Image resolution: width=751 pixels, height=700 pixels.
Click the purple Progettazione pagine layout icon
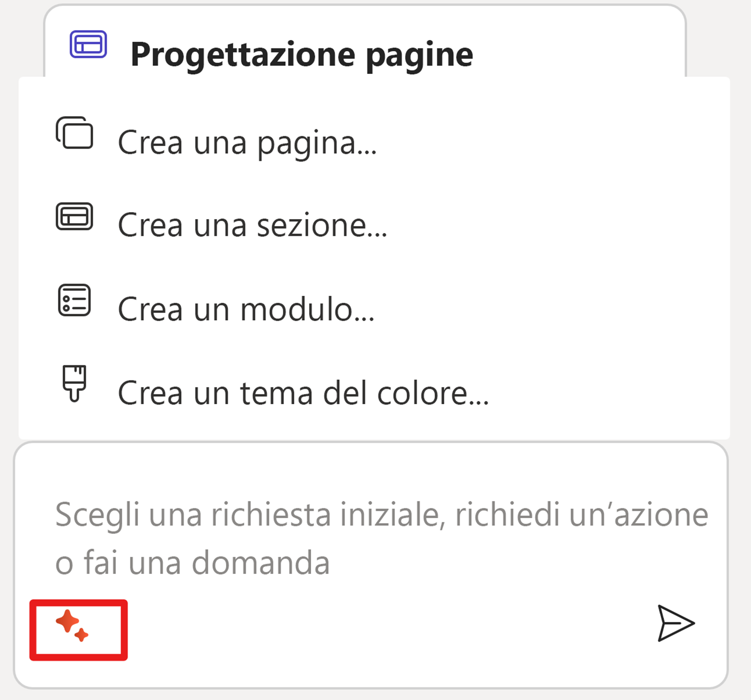coord(88,44)
